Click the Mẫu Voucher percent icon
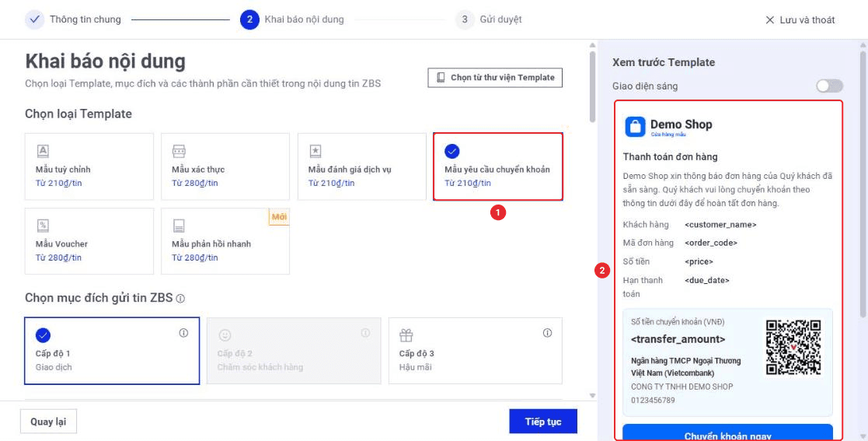The width and height of the screenshot is (868, 441). click(43, 225)
